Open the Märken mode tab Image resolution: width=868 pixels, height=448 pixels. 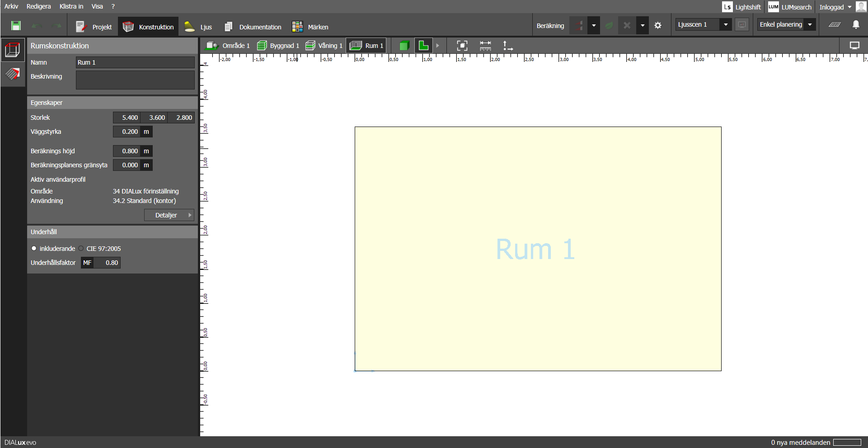coord(310,27)
